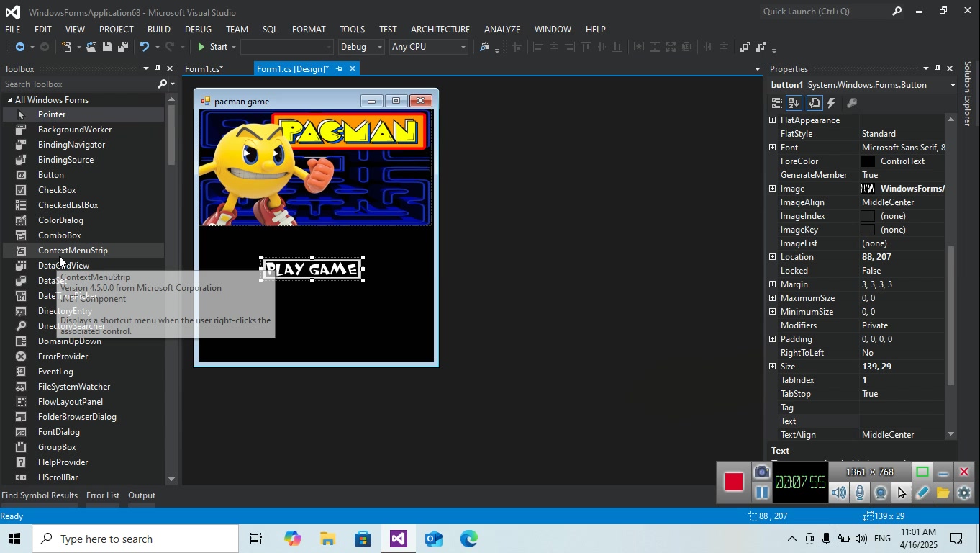Expand the Font property node
The height and width of the screenshot is (553, 980).
tap(773, 148)
